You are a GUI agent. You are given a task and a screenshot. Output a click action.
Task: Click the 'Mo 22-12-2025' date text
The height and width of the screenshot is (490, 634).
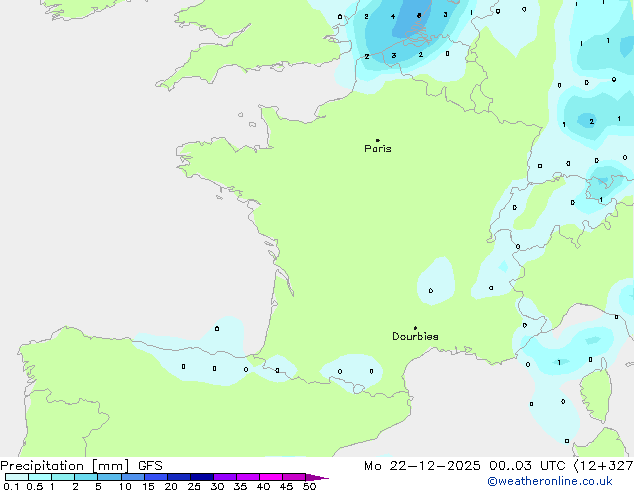[x=422, y=466]
